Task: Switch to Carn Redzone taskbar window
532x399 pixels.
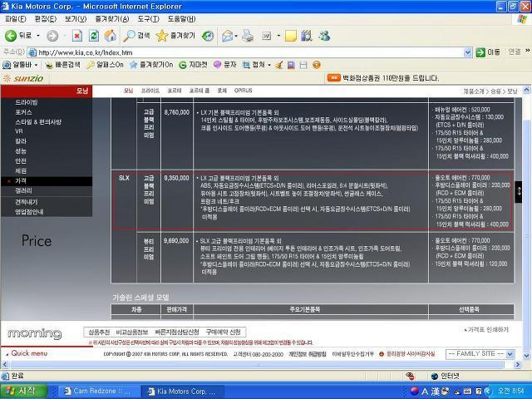Action: pos(98,392)
